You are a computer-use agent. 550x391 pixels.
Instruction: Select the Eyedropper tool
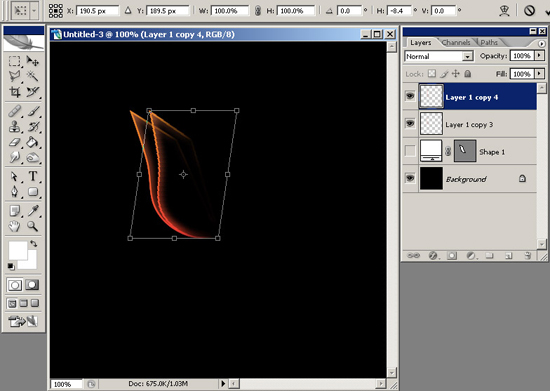[x=33, y=211]
